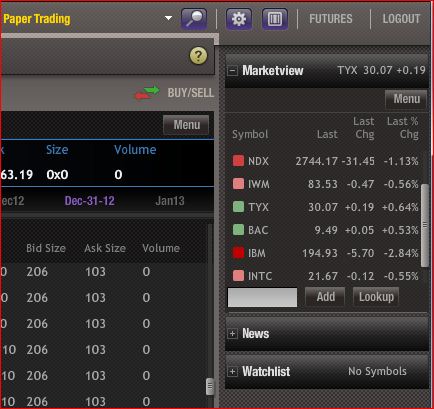Expand the Watchlist panel

233,371
